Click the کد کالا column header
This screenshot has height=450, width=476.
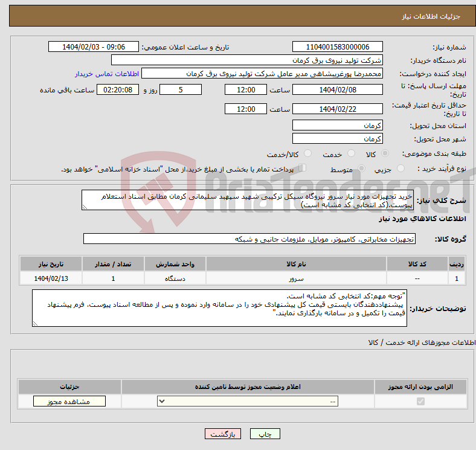click(417, 264)
